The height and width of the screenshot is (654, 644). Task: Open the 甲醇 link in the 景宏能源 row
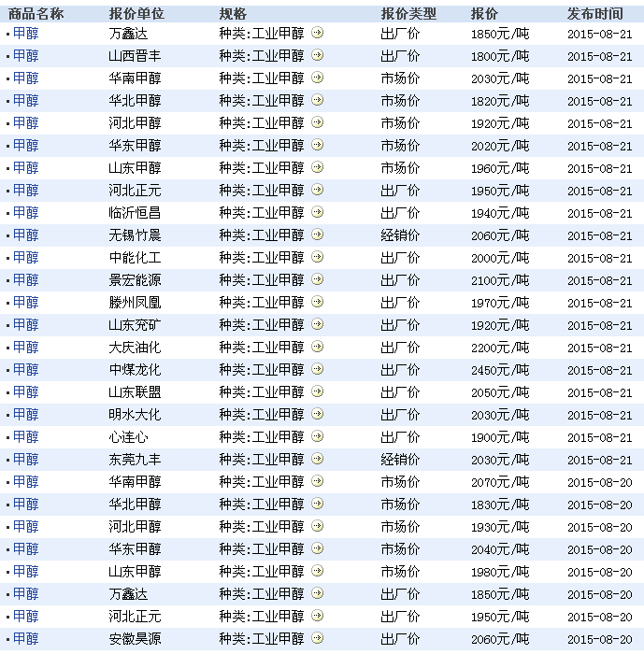[x=26, y=280]
